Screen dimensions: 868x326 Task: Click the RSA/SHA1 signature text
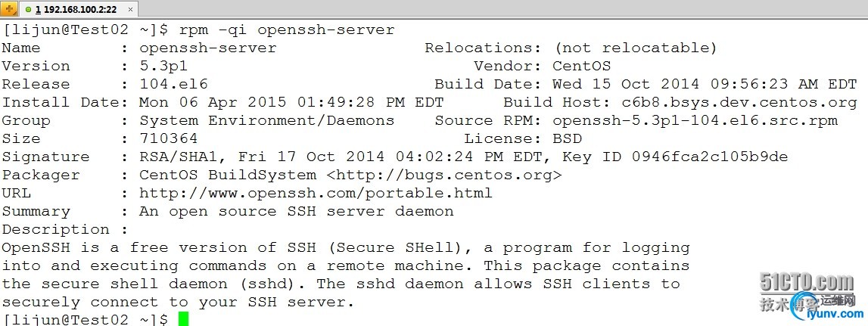(x=183, y=157)
